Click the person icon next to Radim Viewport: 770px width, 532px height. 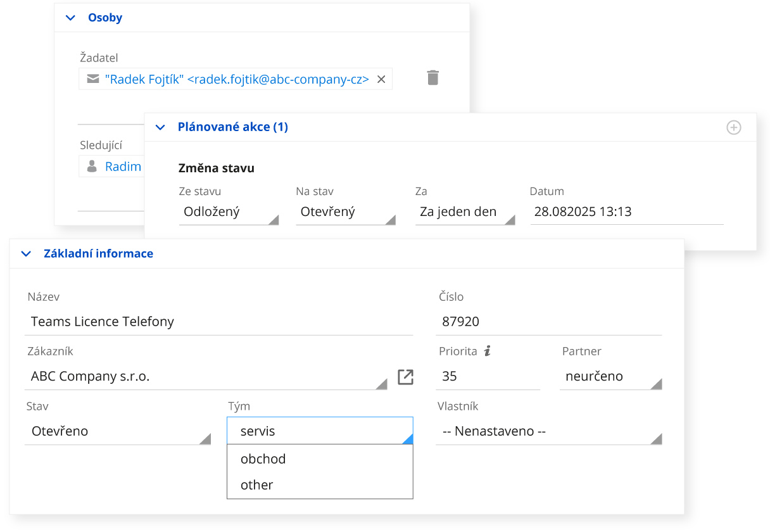[x=92, y=166]
